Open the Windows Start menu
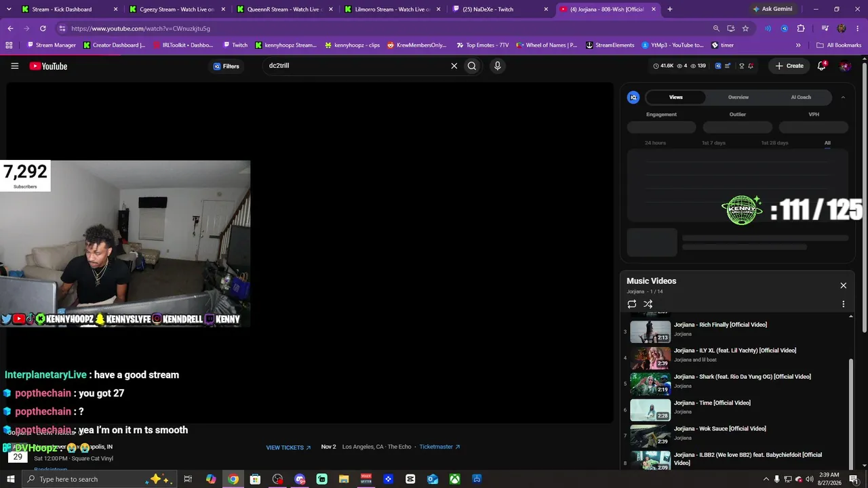Viewport: 868px width, 488px height. (x=11, y=479)
